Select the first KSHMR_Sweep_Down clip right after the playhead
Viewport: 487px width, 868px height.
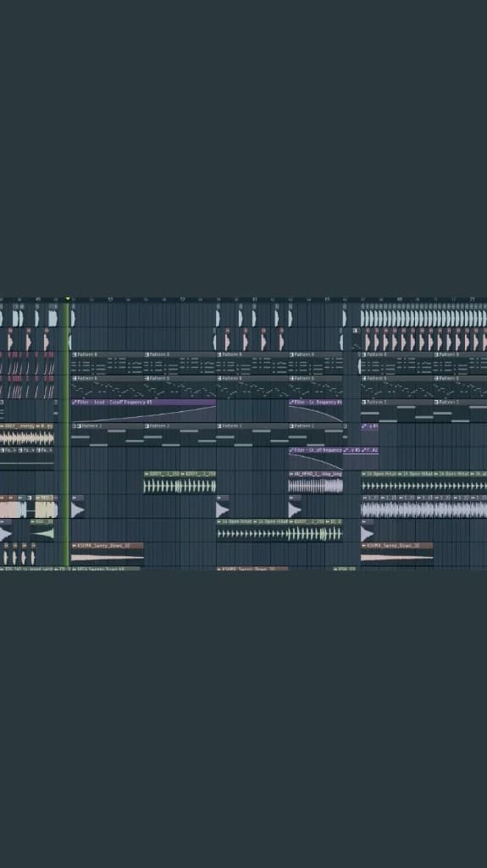(x=108, y=554)
